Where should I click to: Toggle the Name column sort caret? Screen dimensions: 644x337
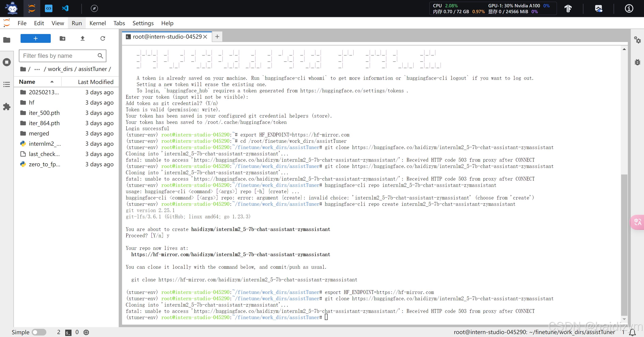point(52,82)
